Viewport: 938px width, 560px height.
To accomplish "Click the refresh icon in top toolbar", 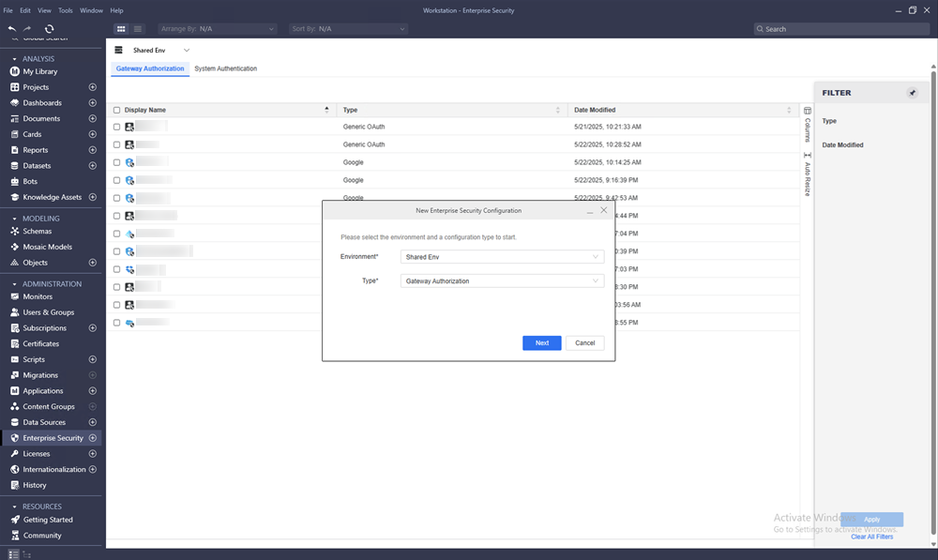I will [49, 29].
